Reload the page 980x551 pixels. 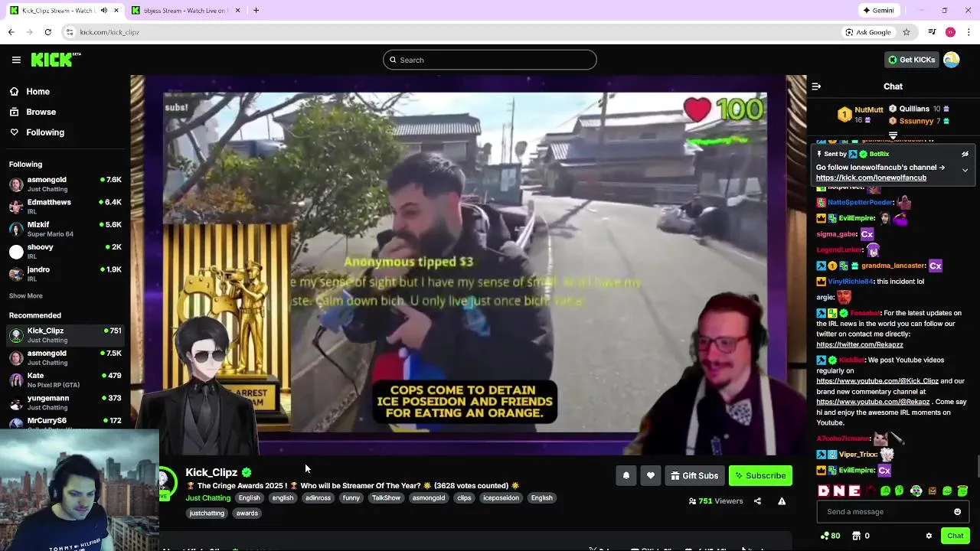coord(47,32)
